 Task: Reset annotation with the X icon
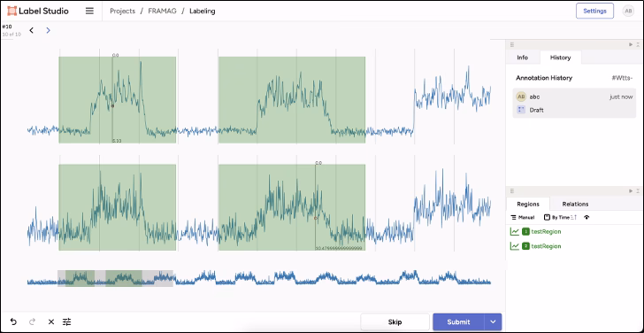point(51,321)
